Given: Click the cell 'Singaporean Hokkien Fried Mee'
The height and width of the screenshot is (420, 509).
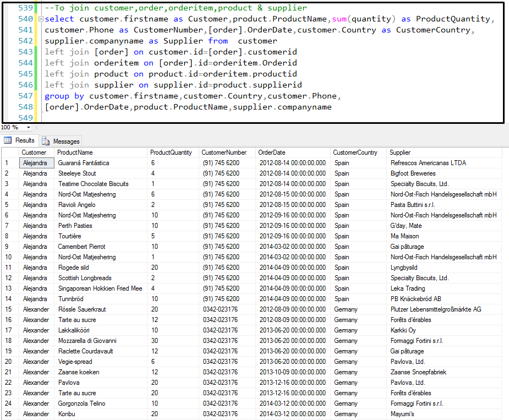Looking at the screenshot, I should pyautogui.click(x=100, y=288).
